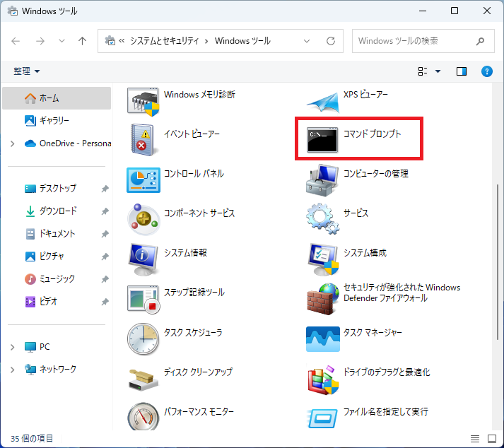Image resolution: width=504 pixels, height=448 pixels.
Task: Click システムとセキュリティ breadcrumb
Action: 164,41
